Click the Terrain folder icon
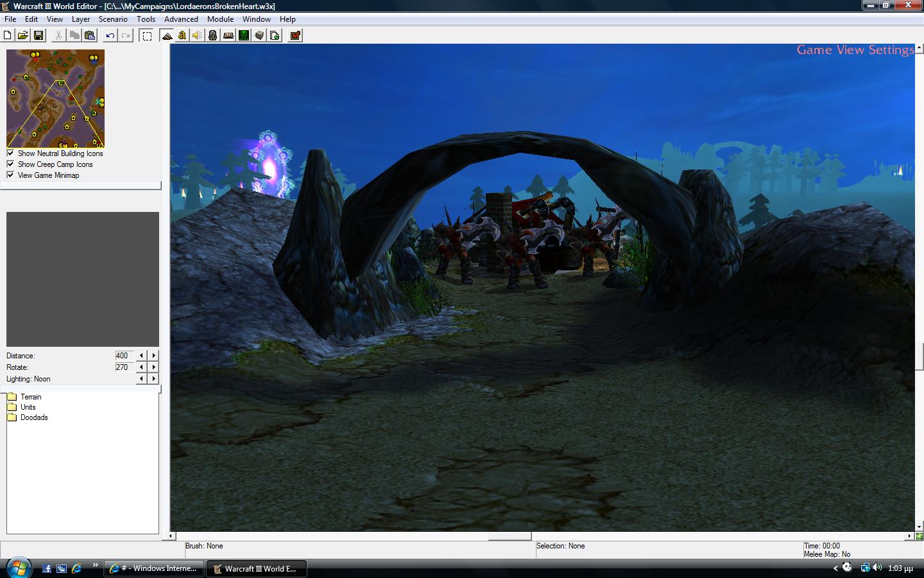 (12, 396)
